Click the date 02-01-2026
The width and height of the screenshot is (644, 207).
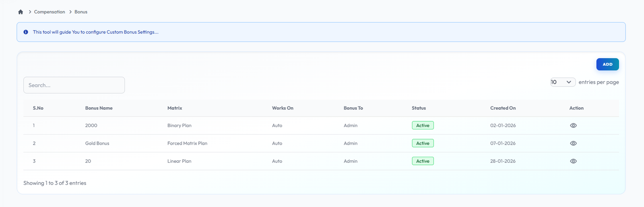503,125
